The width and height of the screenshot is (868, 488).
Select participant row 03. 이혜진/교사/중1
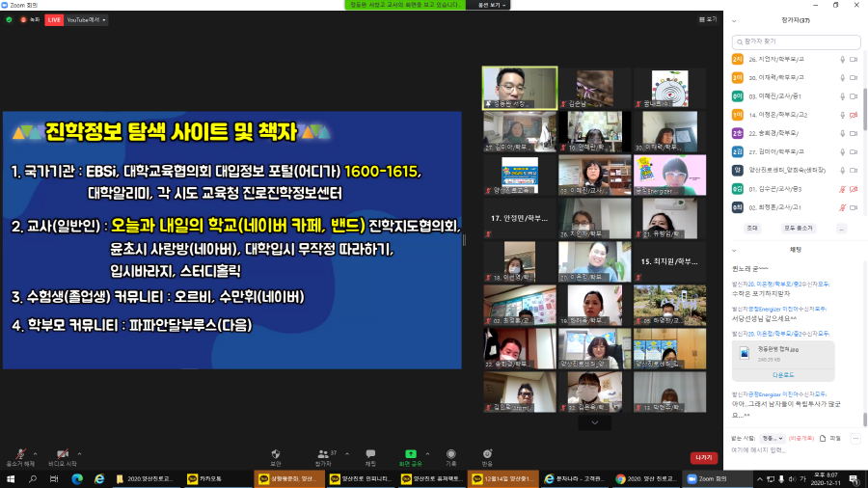(x=796, y=96)
